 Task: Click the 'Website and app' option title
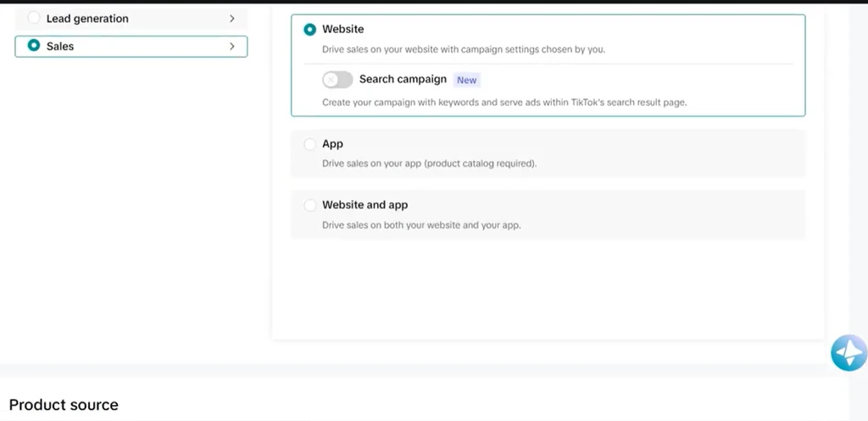(x=364, y=205)
